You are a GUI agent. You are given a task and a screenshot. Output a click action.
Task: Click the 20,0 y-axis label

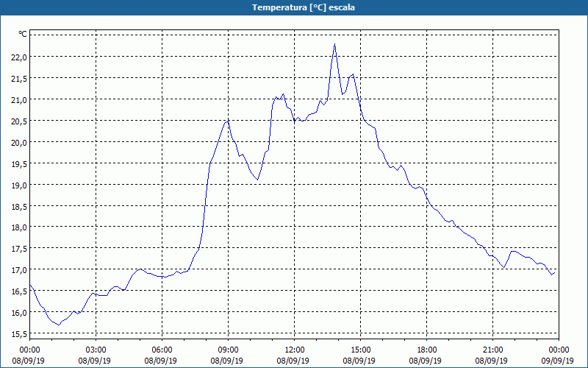[20, 142]
